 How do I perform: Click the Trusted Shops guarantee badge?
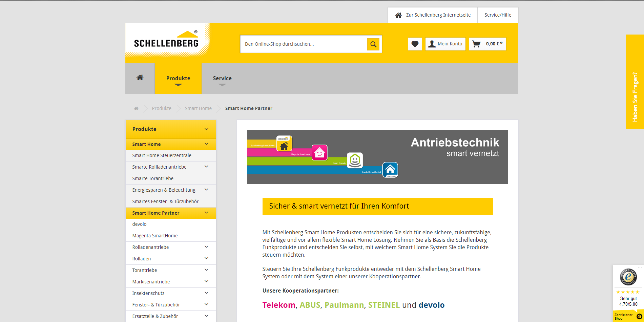click(x=628, y=277)
